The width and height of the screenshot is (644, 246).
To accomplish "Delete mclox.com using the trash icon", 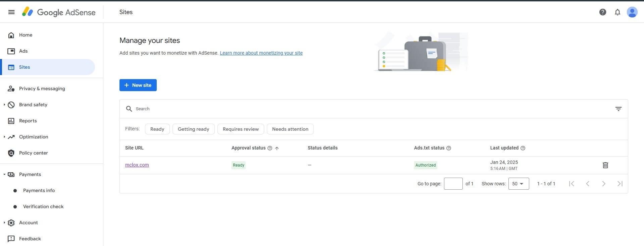I will point(605,165).
